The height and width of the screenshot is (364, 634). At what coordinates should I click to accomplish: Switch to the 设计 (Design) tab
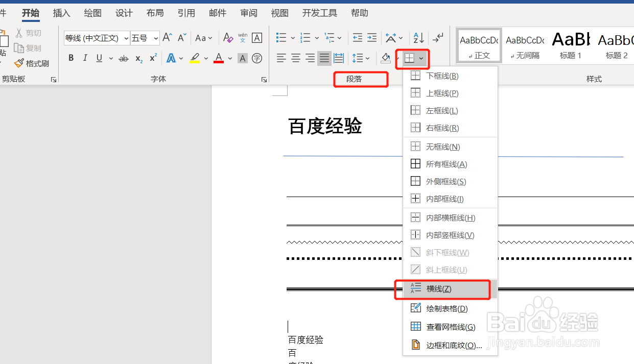pyautogui.click(x=124, y=13)
